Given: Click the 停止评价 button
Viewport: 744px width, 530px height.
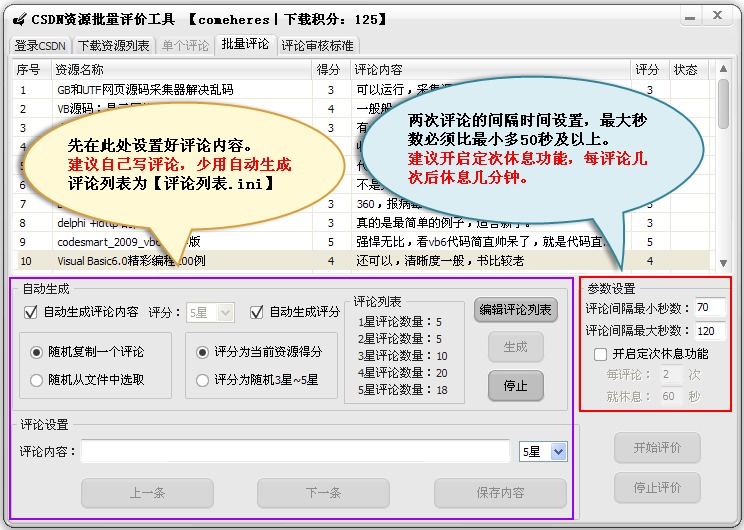Looking at the screenshot, I should click(657, 487).
